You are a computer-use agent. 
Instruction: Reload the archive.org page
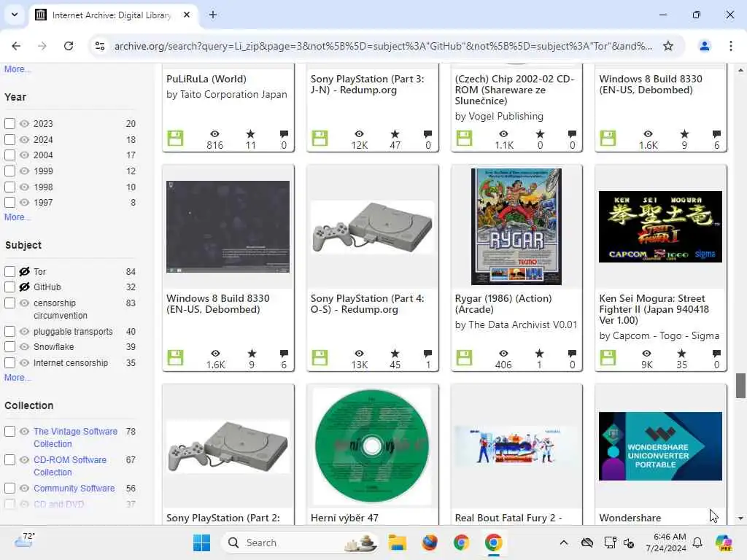coord(69,46)
